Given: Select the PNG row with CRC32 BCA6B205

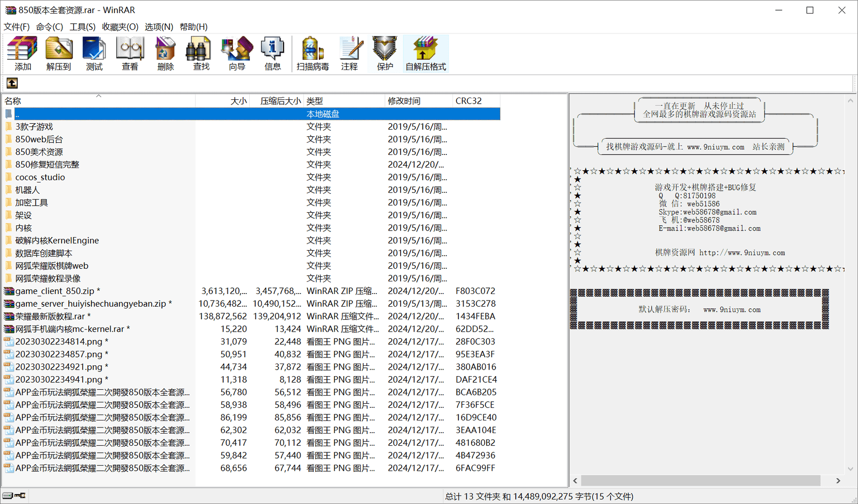Looking at the screenshot, I should click(252, 392).
